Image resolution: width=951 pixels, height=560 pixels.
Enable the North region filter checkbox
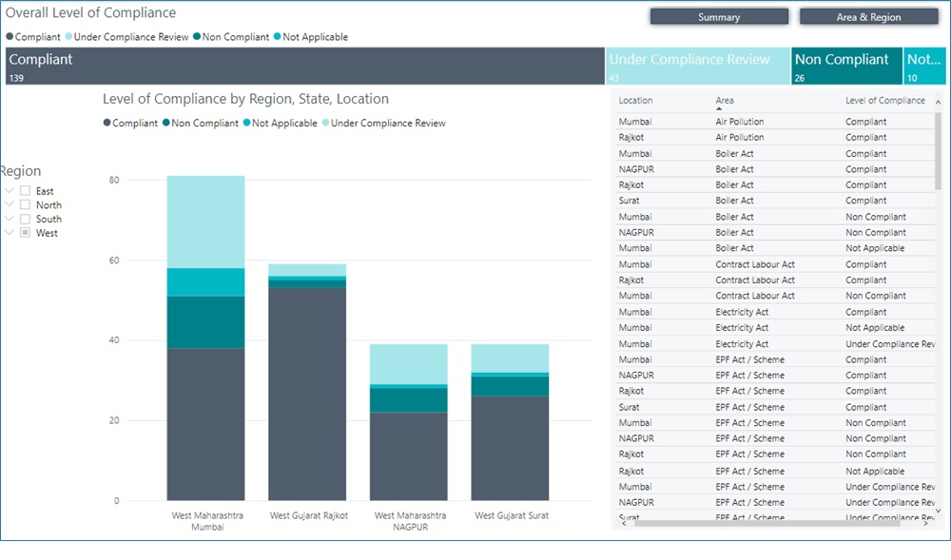click(25, 204)
